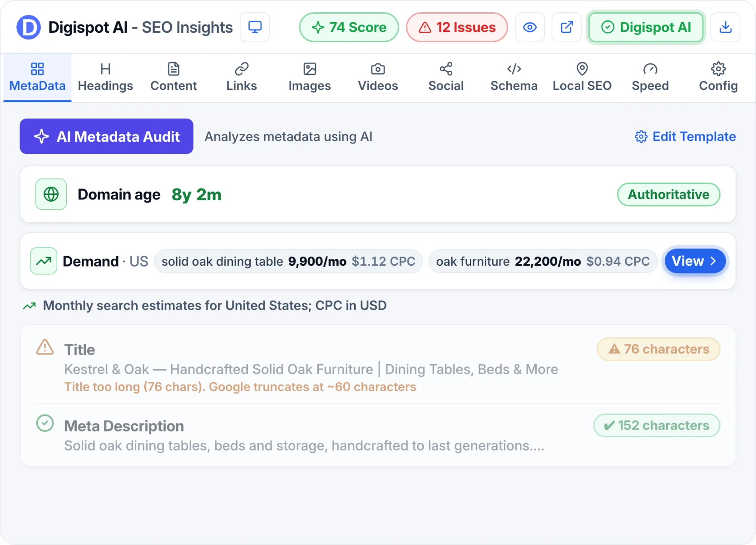This screenshot has height=545, width=756.
Task: Click the desktop monitor view icon
Action: pyautogui.click(x=255, y=27)
